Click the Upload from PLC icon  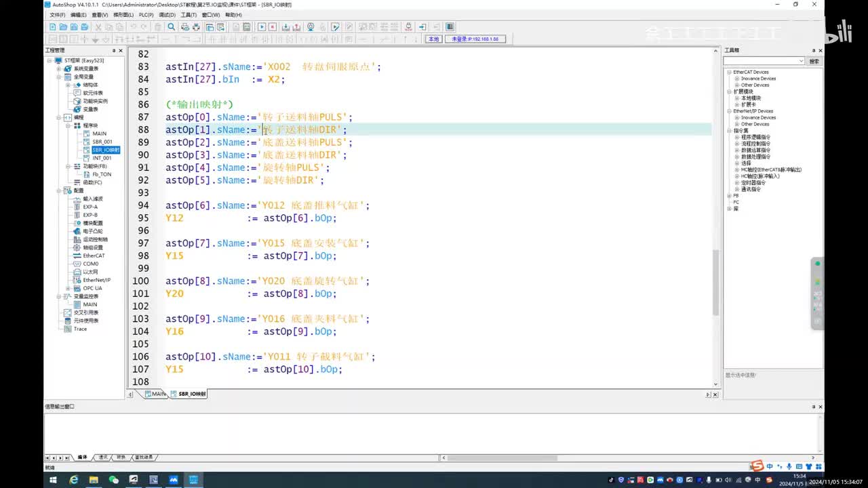[x=297, y=27]
